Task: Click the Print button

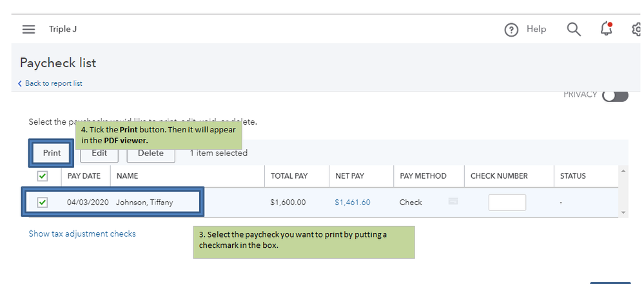Action: (52, 153)
